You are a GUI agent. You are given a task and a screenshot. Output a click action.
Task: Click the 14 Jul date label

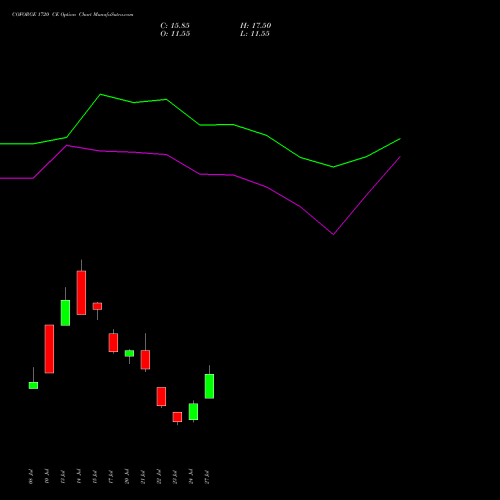click(79, 477)
